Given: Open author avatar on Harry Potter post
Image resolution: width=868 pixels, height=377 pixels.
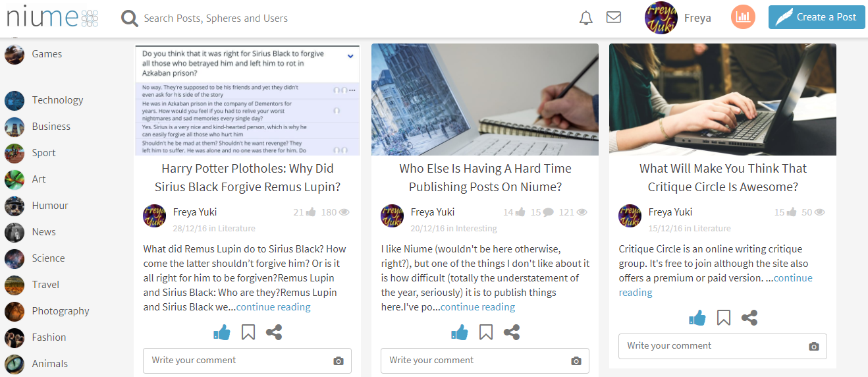Looking at the screenshot, I should pos(154,216).
